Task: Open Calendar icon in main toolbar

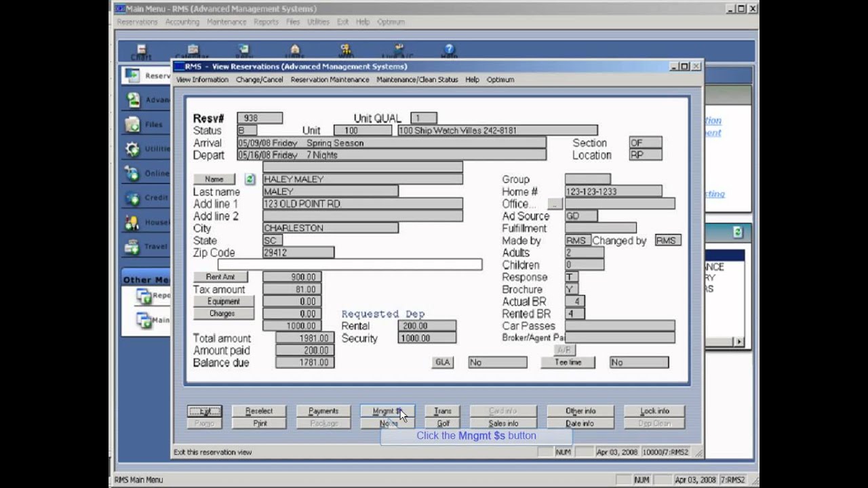Action: click(193, 50)
